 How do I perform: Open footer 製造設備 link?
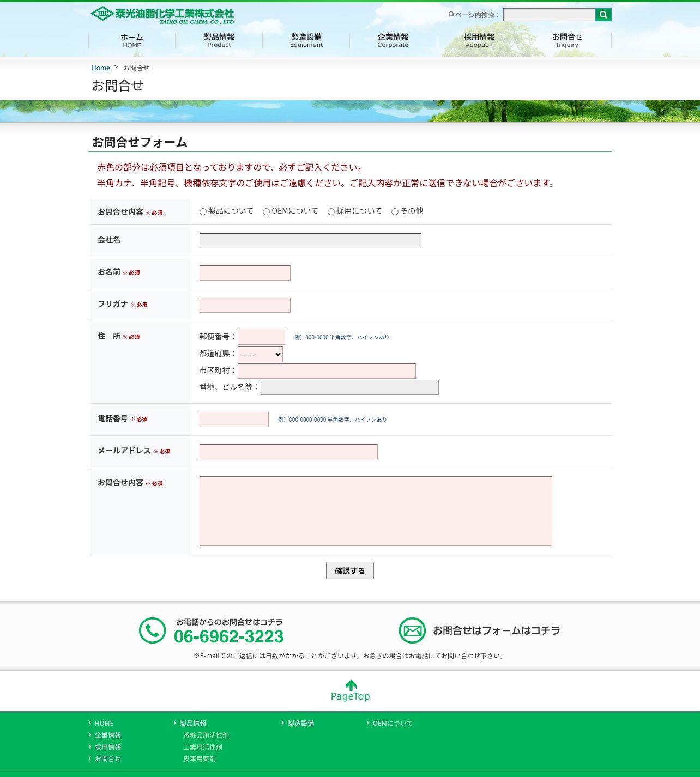[x=301, y=724]
